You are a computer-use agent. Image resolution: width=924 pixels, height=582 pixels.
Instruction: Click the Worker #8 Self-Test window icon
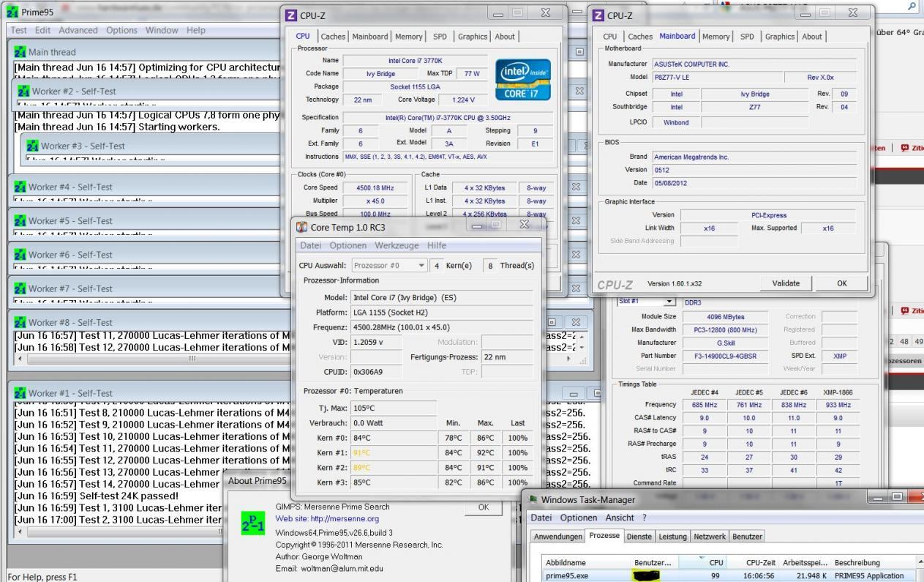point(20,323)
